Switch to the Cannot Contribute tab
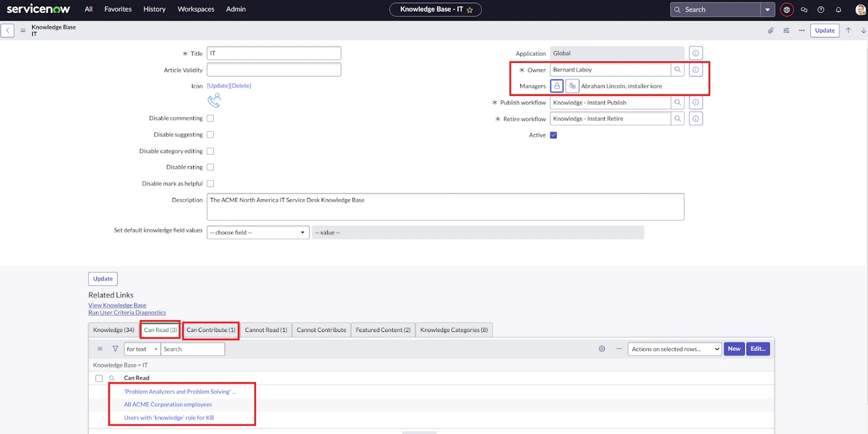868x434 pixels. 321,330
